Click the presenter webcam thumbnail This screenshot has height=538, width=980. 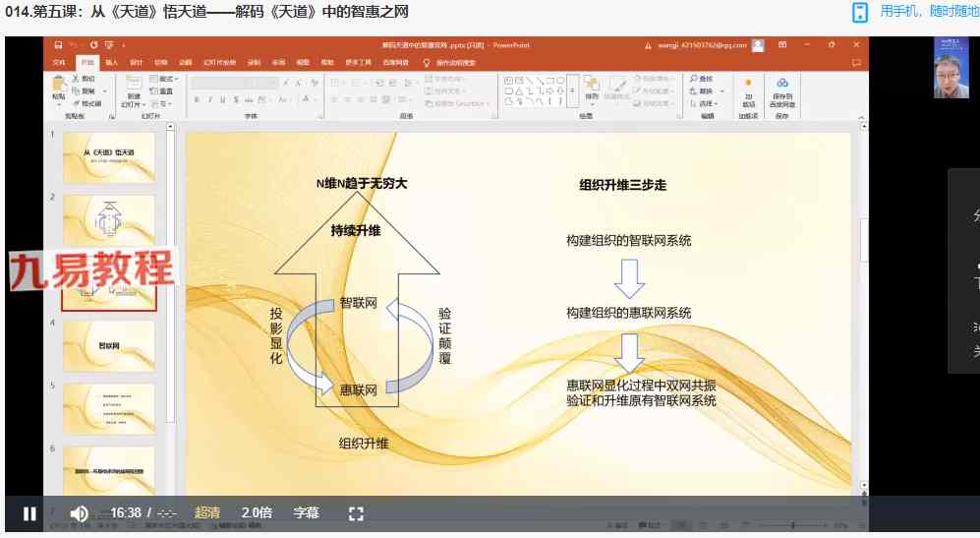(950, 67)
